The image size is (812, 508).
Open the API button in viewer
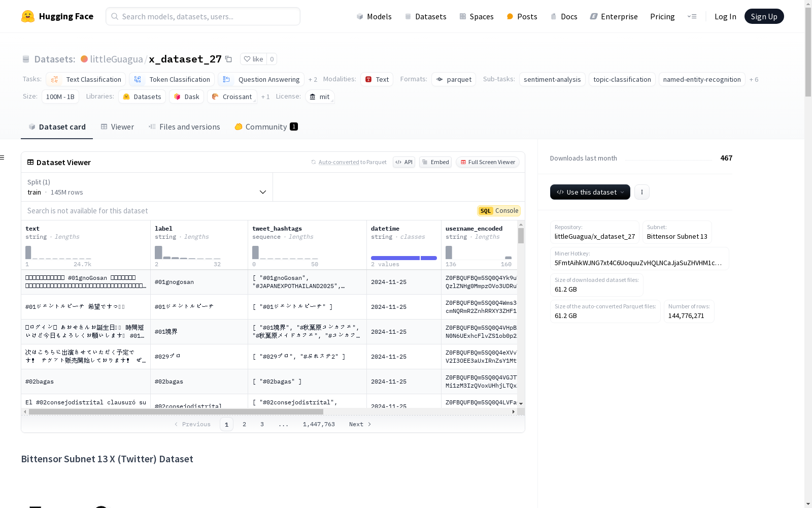(x=404, y=162)
